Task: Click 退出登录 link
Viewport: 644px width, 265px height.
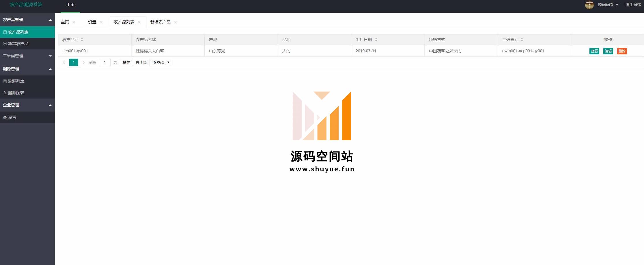Action: click(633, 5)
